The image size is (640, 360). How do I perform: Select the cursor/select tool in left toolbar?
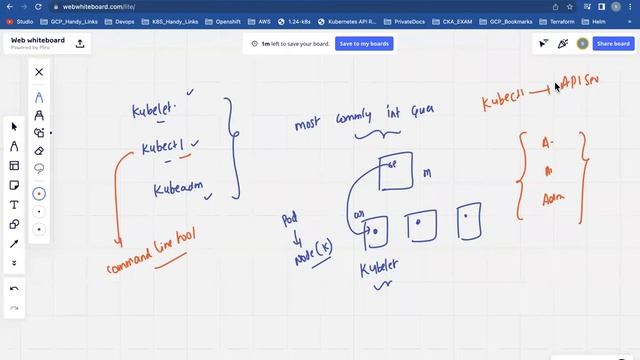click(14, 127)
